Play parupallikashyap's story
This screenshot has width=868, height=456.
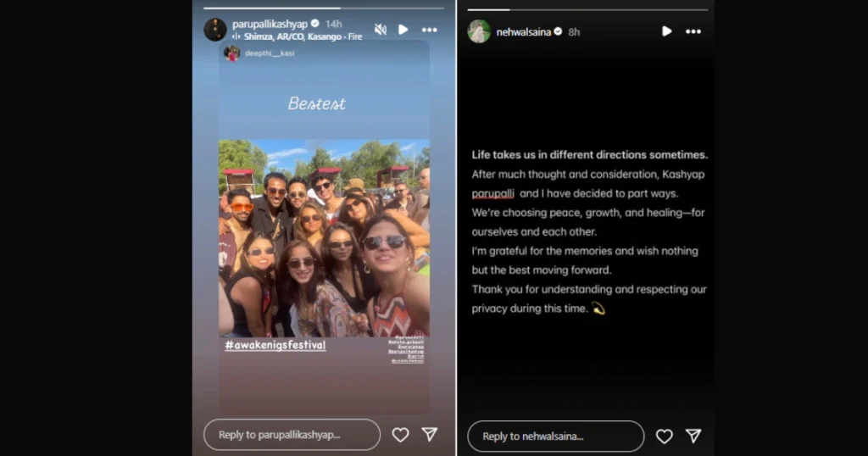[x=403, y=30]
